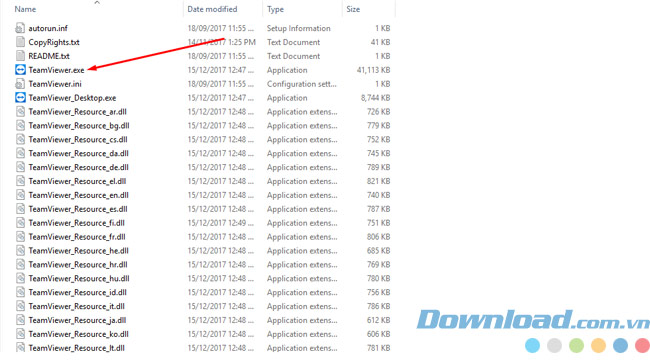Click the 41,113 KB size value
The image size is (650, 364).
[x=374, y=70]
